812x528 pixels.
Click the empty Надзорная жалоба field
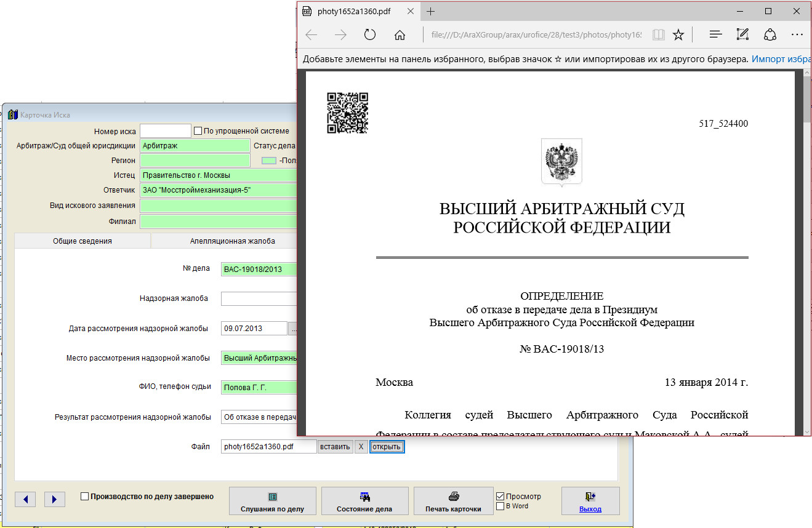tap(259, 298)
